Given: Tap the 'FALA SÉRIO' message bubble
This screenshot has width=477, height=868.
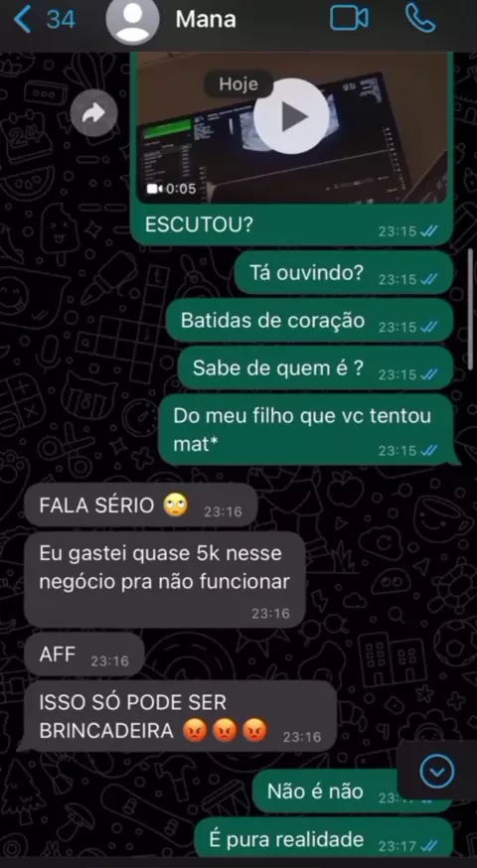Looking at the screenshot, I should coord(141,505).
